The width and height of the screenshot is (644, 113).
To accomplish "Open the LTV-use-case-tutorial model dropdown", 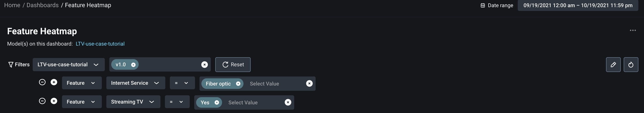I will (68, 64).
